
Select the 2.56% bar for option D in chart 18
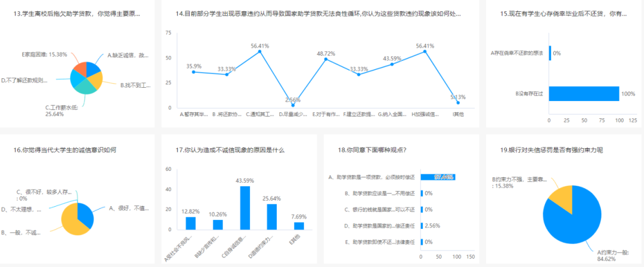422,225
